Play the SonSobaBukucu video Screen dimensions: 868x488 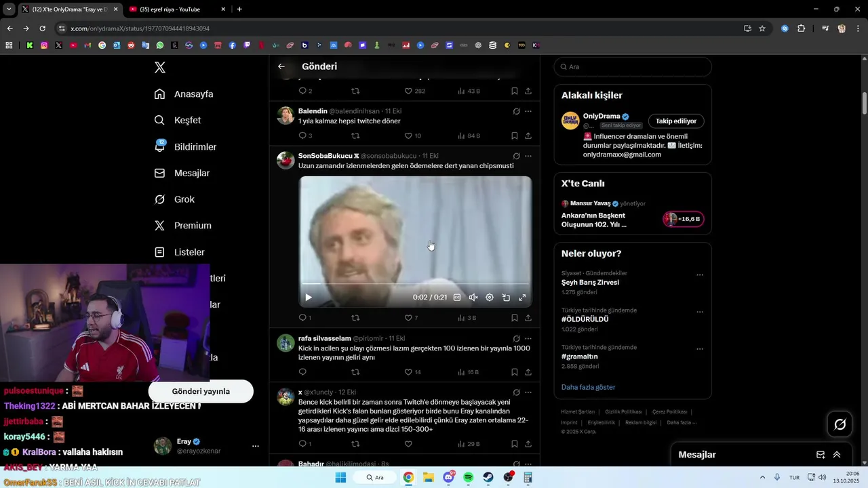click(309, 297)
